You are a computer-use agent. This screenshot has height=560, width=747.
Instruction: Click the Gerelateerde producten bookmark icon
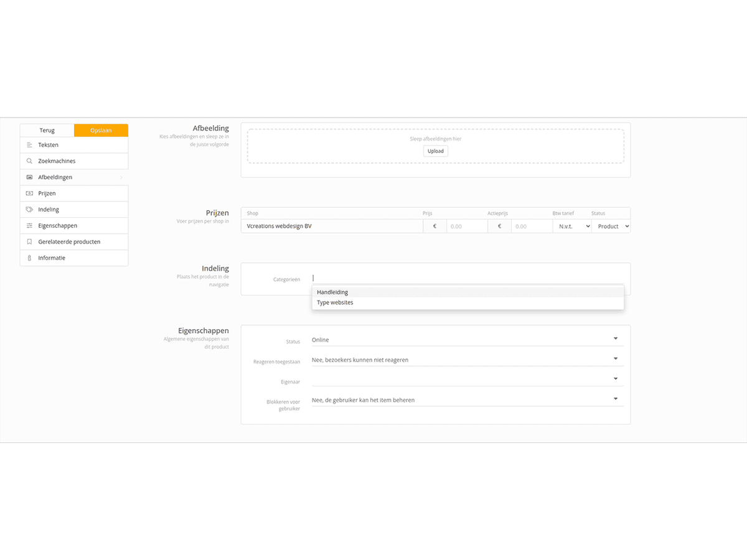click(x=29, y=242)
